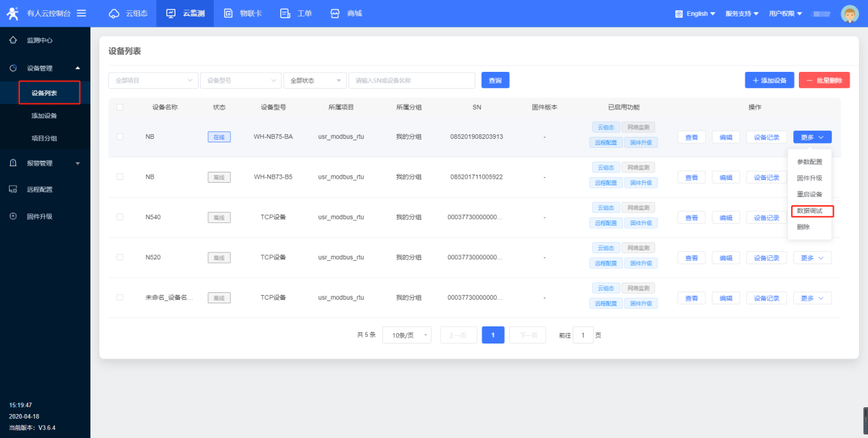Check the box for device N520

tap(120, 257)
